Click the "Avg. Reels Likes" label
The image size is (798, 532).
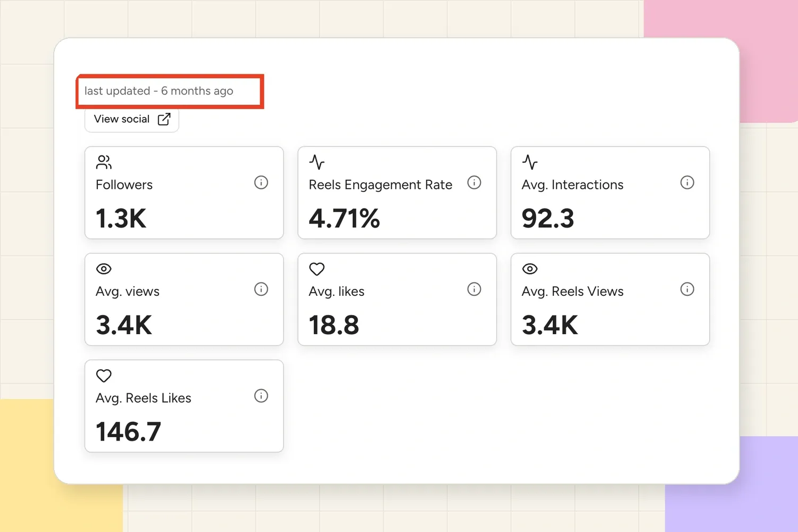click(x=144, y=398)
